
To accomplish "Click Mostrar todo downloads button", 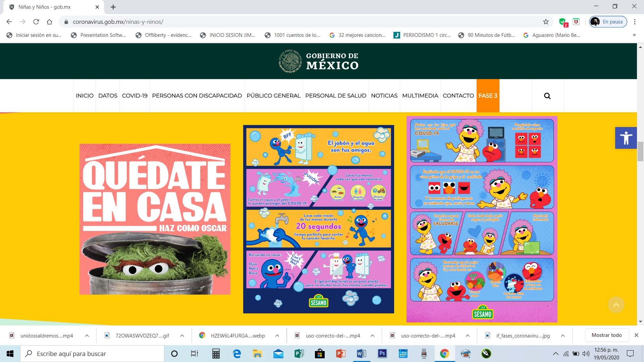I will click(606, 335).
